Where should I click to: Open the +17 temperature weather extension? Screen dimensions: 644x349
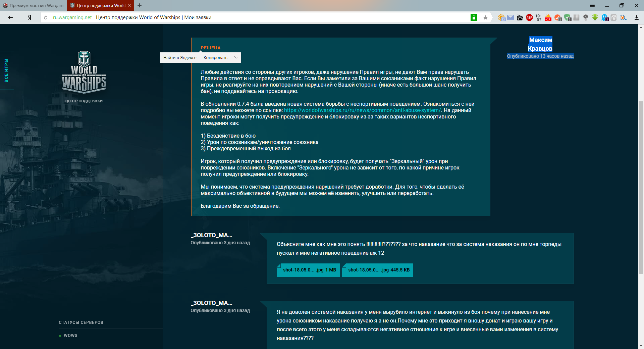[x=548, y=17]
